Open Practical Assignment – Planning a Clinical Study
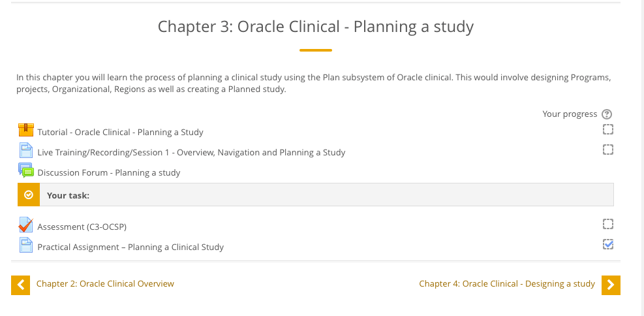This screenshot has height=316, width=644. (x=130, y=247)
